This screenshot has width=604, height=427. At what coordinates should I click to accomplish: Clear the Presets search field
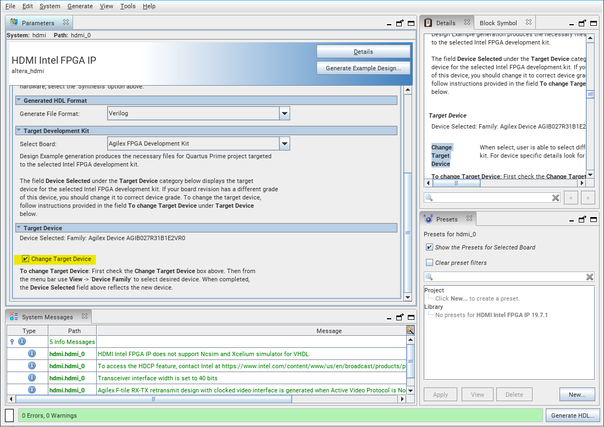click(589, 276)
